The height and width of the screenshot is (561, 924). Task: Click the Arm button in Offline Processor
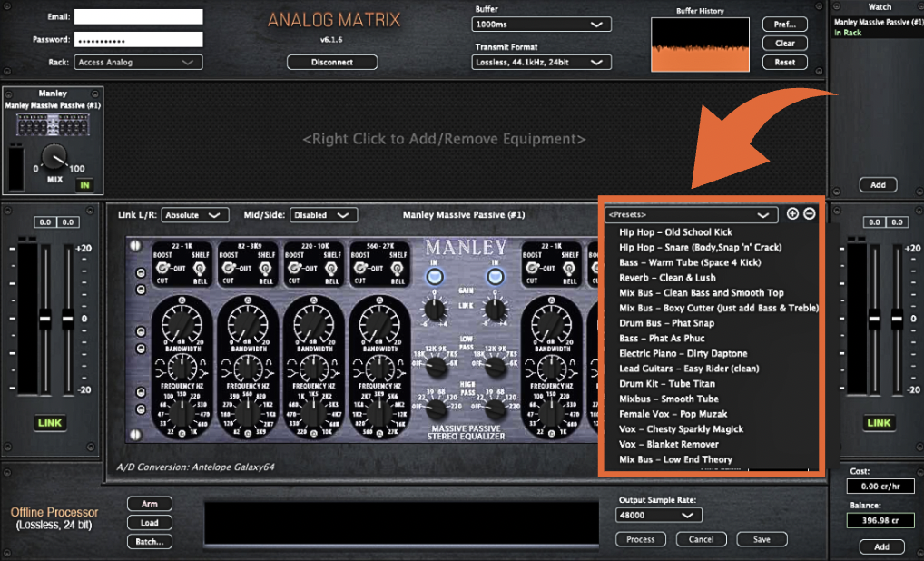(150, 504)
